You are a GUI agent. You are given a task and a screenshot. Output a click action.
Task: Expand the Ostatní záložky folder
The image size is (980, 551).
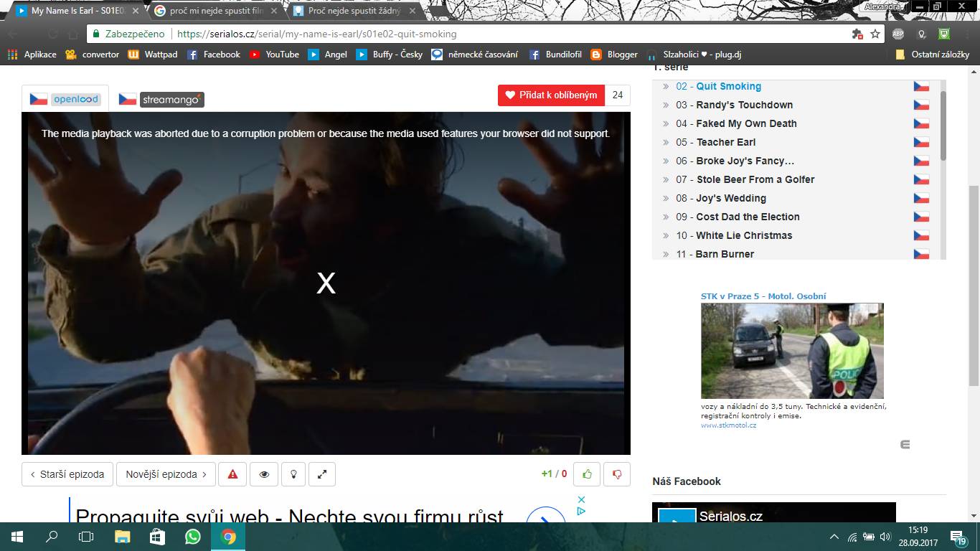pos(933,54)
